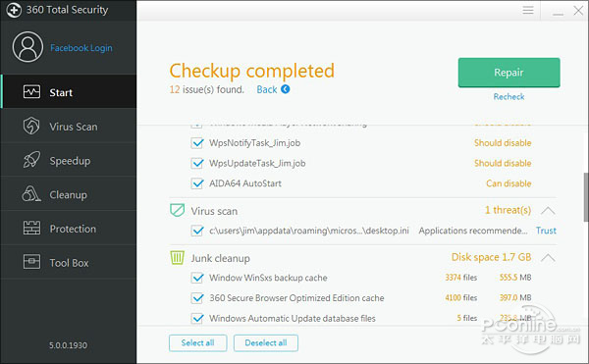Click the Virus Scan shield icon
589x364 pixels.
[31, 126]
